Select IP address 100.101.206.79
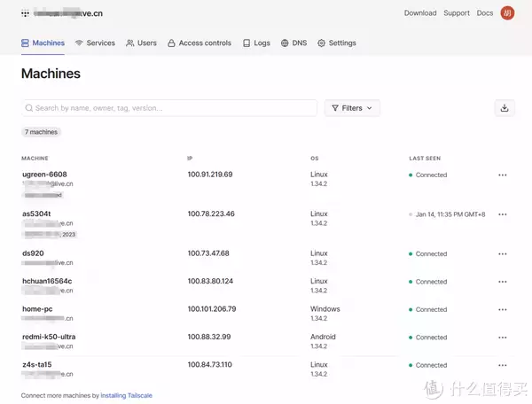 [x=212, y=309]
